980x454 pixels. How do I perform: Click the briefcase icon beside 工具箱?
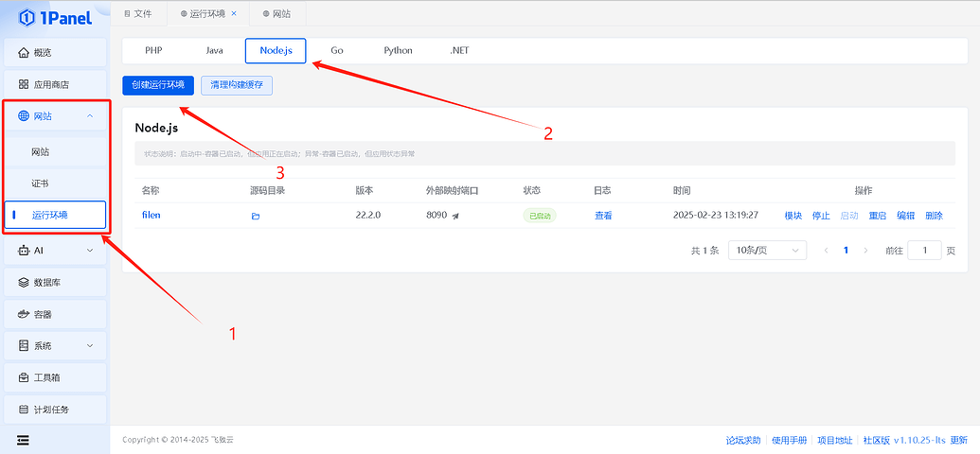24,377
